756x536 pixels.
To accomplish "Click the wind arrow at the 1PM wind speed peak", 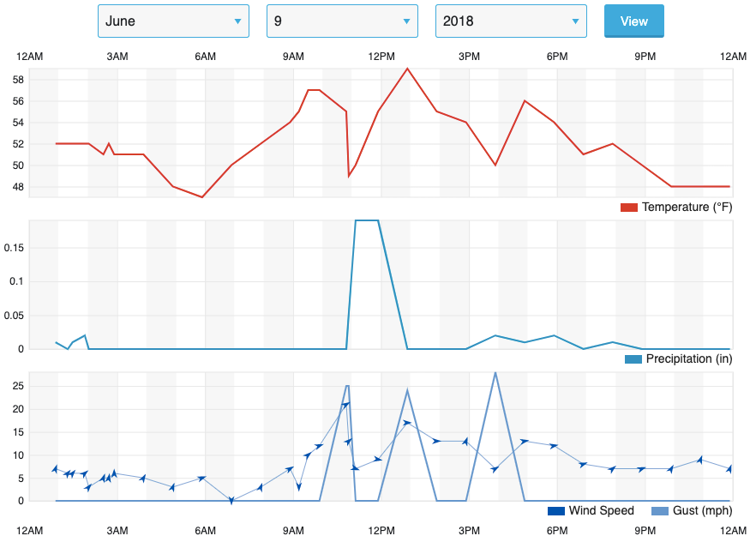I will click(407, 423).
